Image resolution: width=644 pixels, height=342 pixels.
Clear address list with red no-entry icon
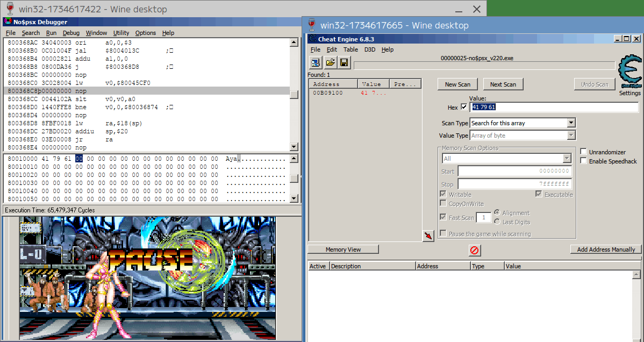474,251
